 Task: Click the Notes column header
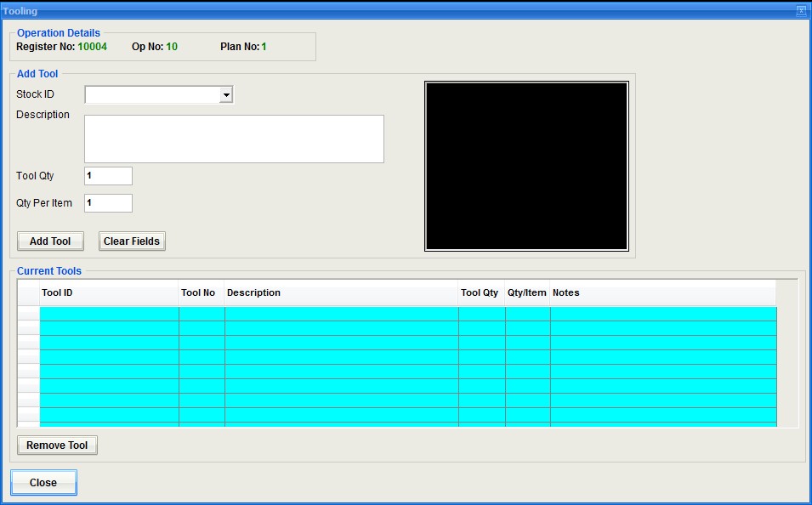point(662,293)
